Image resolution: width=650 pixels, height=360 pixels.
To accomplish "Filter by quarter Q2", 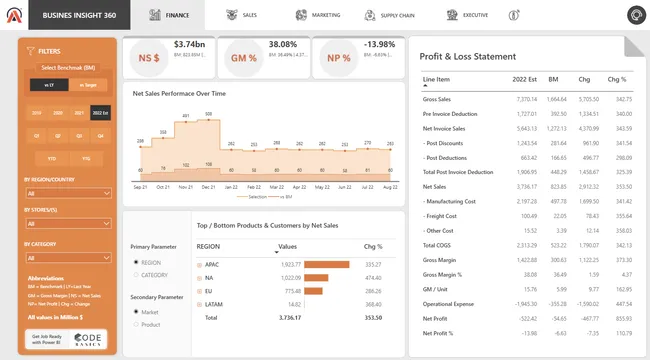I will pyautogui.click(x=58, y=136).
